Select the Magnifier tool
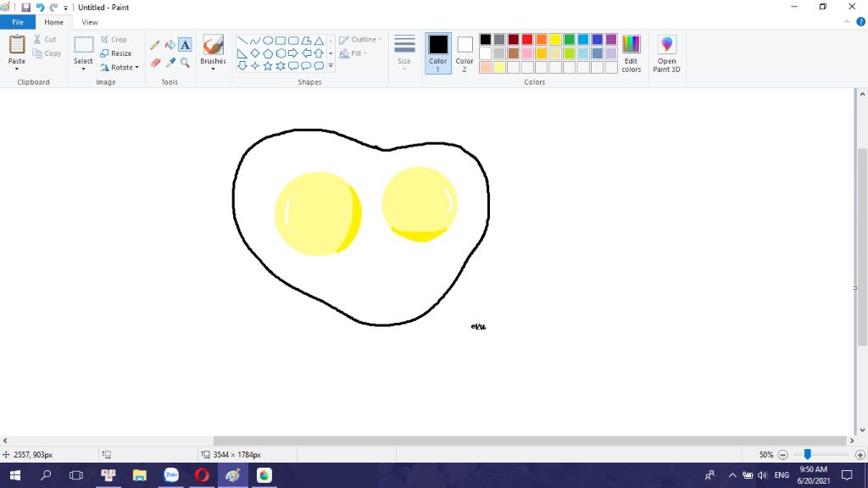 point(185,63)
